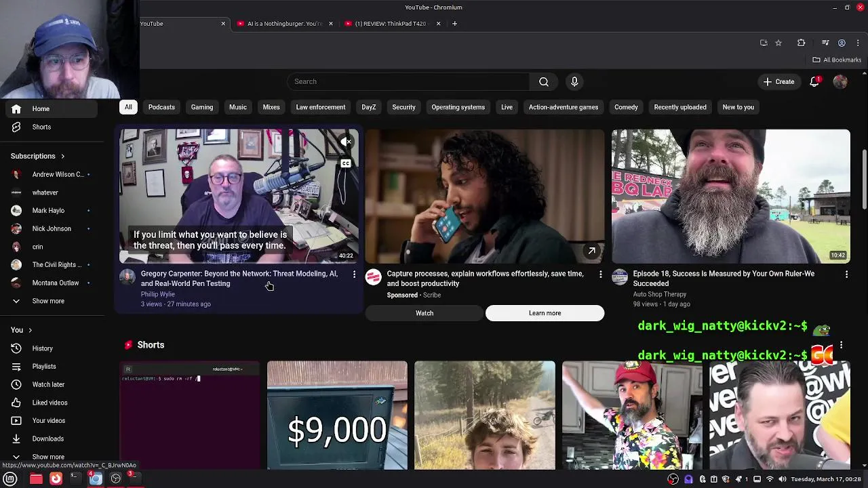868x488 pixels.
Task: Open Liked videos in the sidebar
Action: (49, 403)
